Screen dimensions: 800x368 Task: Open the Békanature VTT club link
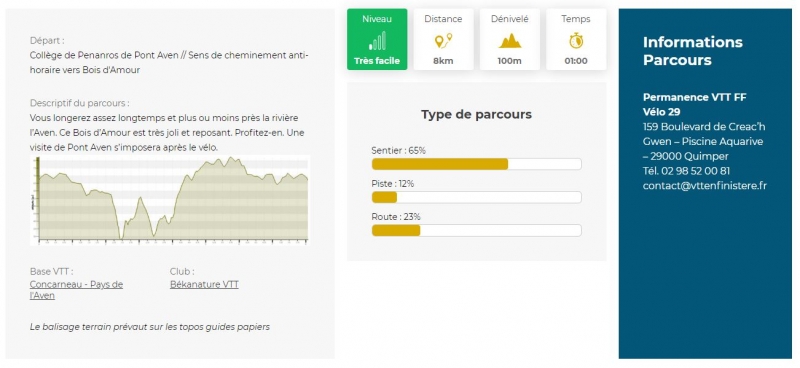pyautogui.click(x=204, y=284)
